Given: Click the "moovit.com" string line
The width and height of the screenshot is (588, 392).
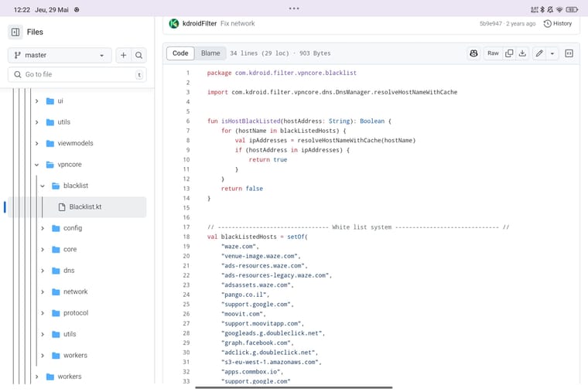Looking at the screenshot, I should tap(244, 314).
